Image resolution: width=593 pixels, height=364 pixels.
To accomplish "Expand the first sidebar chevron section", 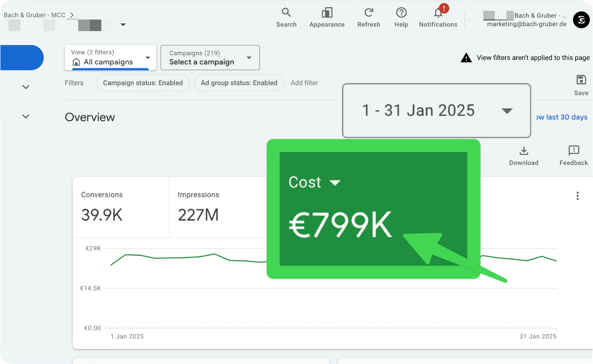I will (26, 87).
